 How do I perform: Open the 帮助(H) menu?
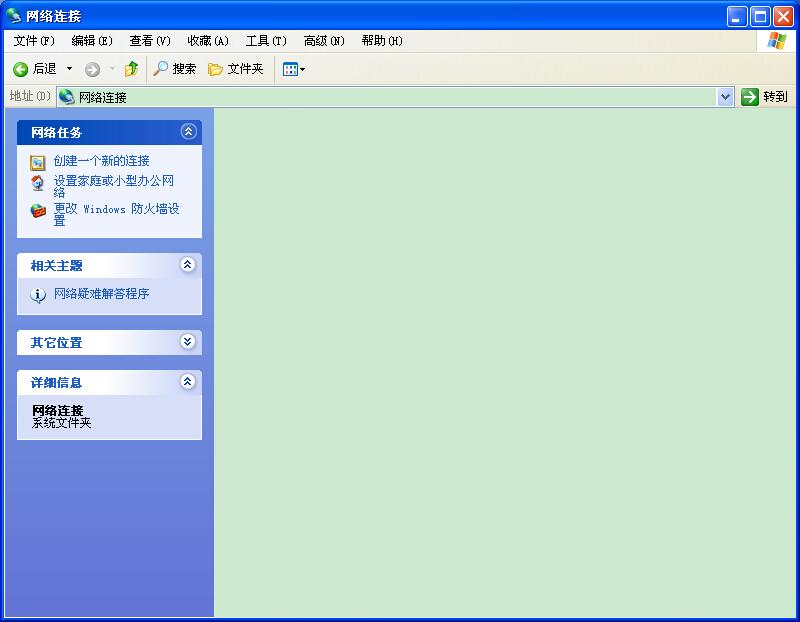[x=382, y=41]
